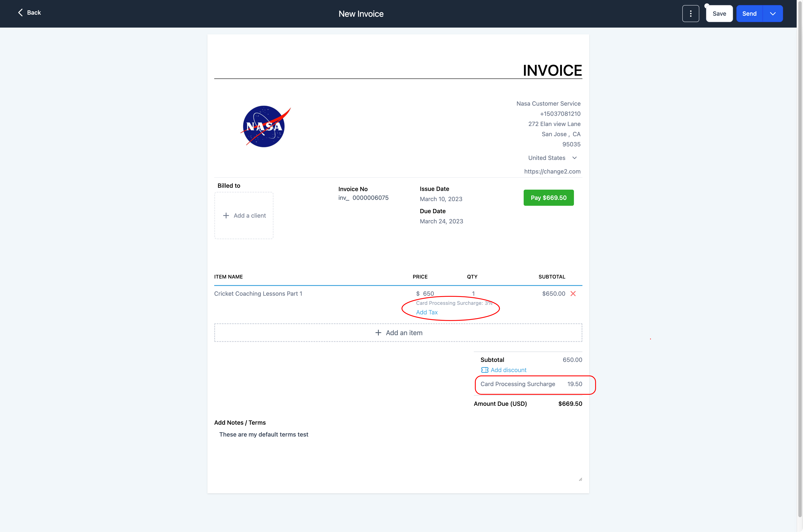Click the green Pay $669.50 button

[x=548, y=197]
